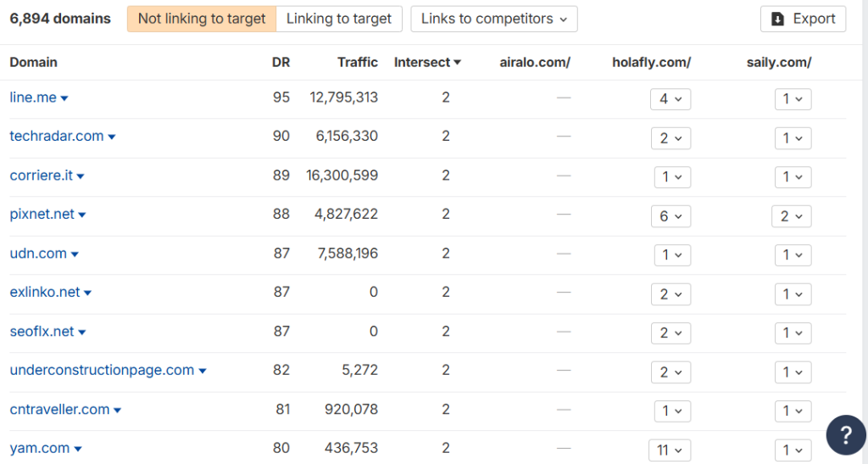The width and height of the screenshot is (868, 464).
Task: Expand holafly links dropdown for corriere.it
Action: [x=672, y=177]
